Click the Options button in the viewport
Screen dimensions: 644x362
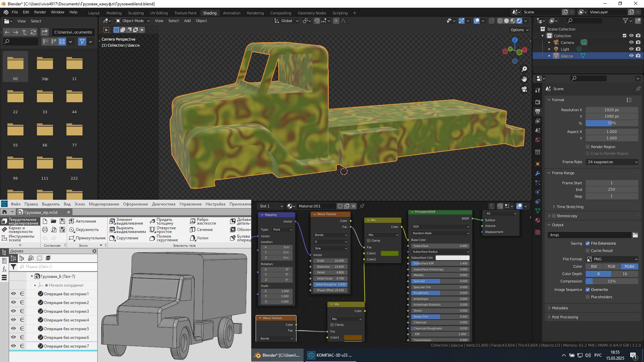click(519, 29)
